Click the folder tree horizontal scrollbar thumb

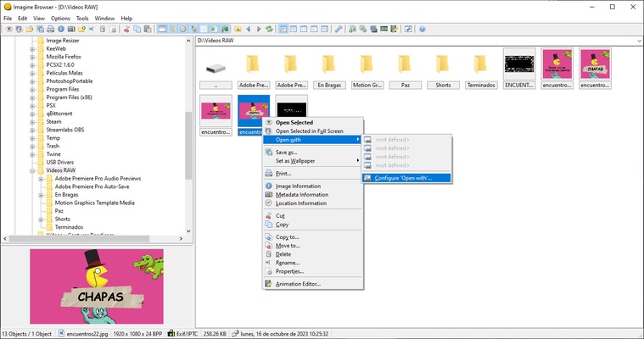click(79, 238)
